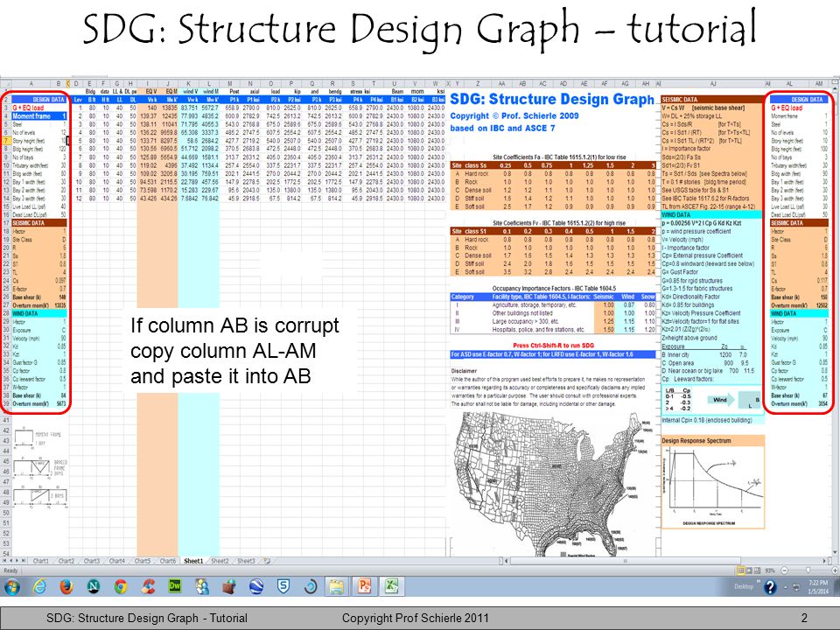Select Normal view icon in status bar
840x630 pixels.
pyautogui.click(x=741, y=570)
